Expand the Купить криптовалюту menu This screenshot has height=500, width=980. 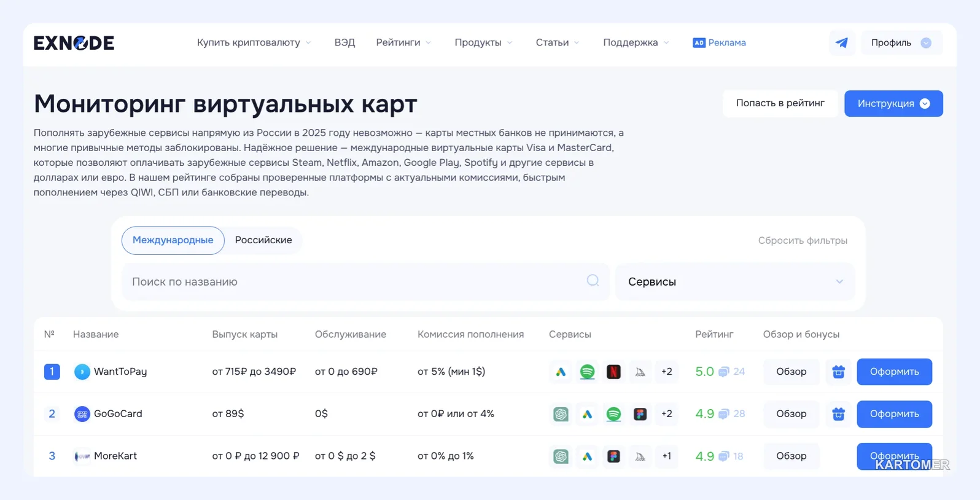(x=254, y=42)
